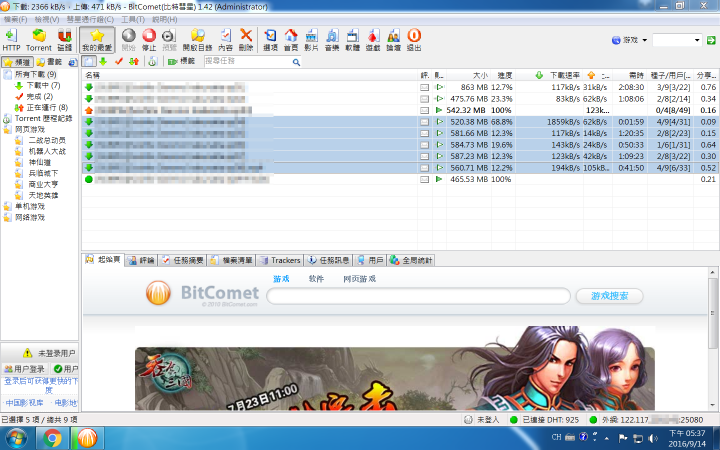Switch to the 全局統計 statistics tab

(411, 260)
